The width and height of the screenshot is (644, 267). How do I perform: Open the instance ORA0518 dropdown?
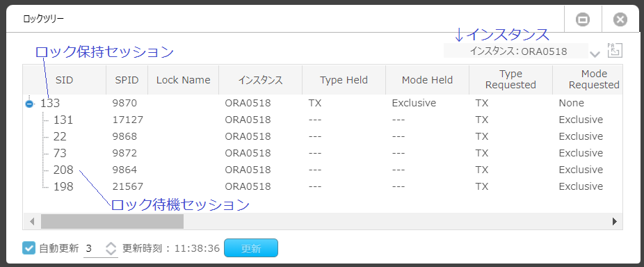595,54
